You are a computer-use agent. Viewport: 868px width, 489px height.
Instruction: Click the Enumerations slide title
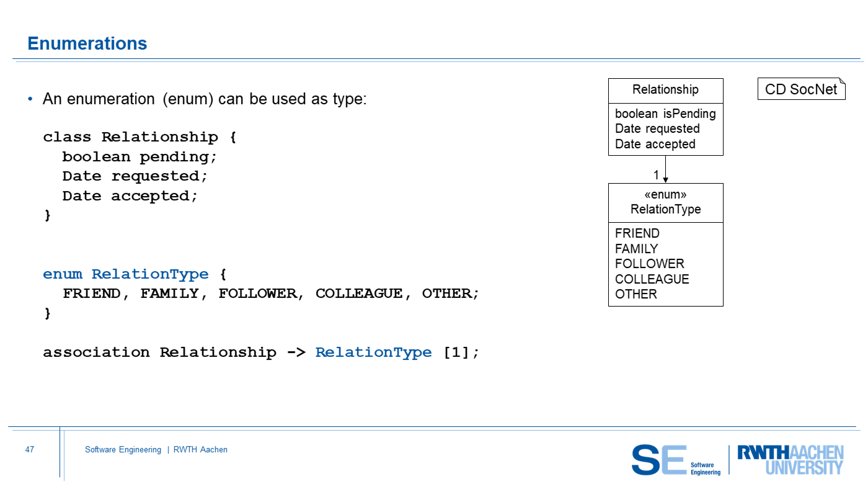(x=87, y=43)
